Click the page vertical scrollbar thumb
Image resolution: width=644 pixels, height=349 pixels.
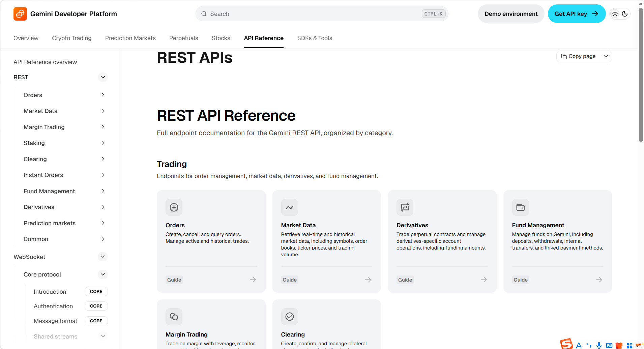(641, 74)
